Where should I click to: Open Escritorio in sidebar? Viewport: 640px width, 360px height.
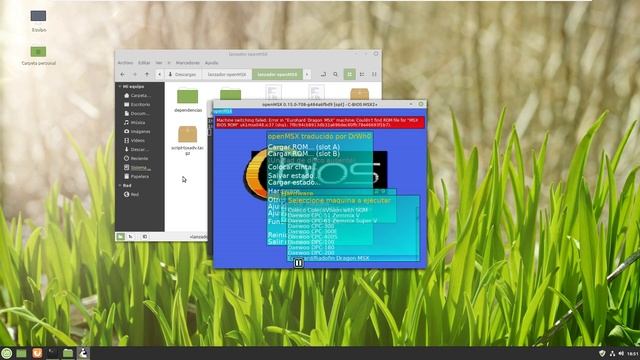[137, 104]
